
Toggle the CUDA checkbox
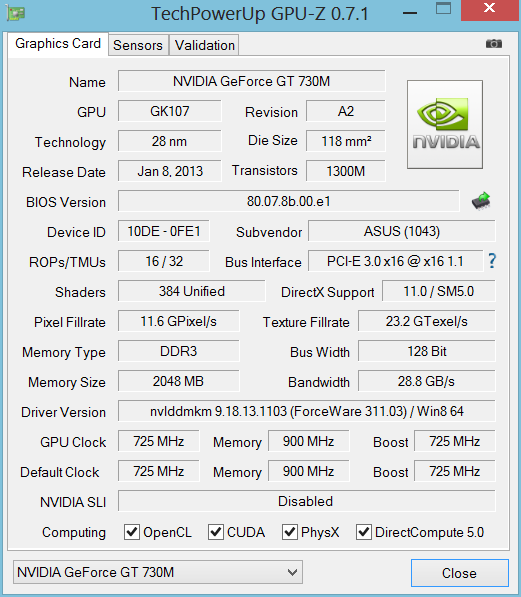point(216,532)
